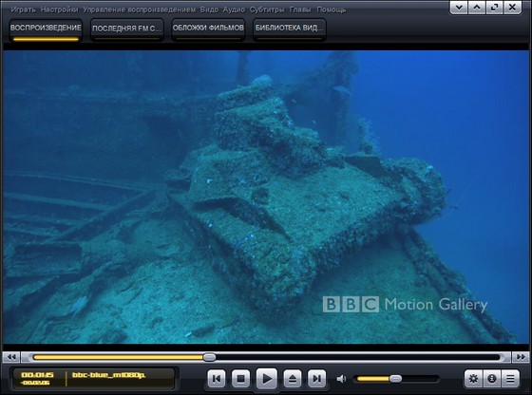Viewport: 532px width, 395px height.
Task: Open the Аудио menu
Action: tap(234, 9)
